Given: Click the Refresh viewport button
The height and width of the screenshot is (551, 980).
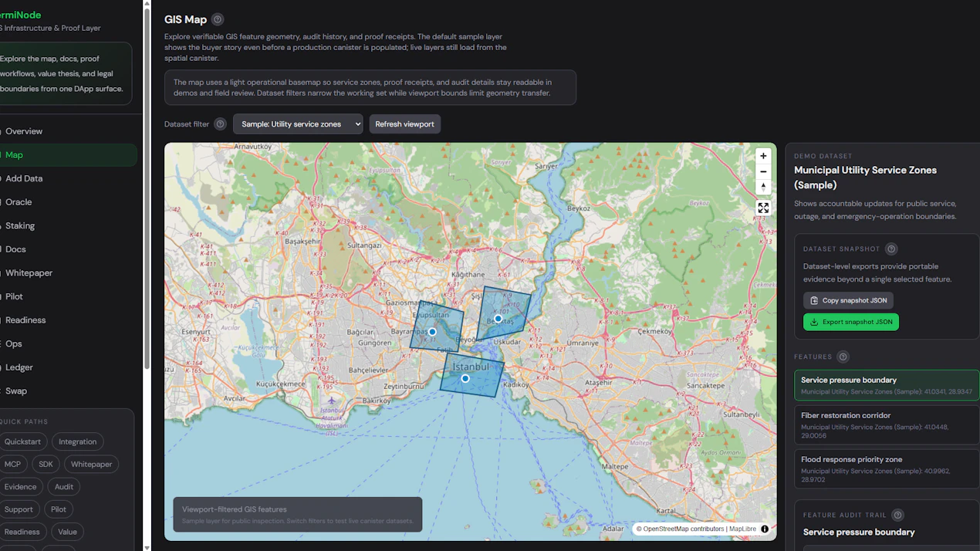Looking at the screenshot, I should 404,124.
